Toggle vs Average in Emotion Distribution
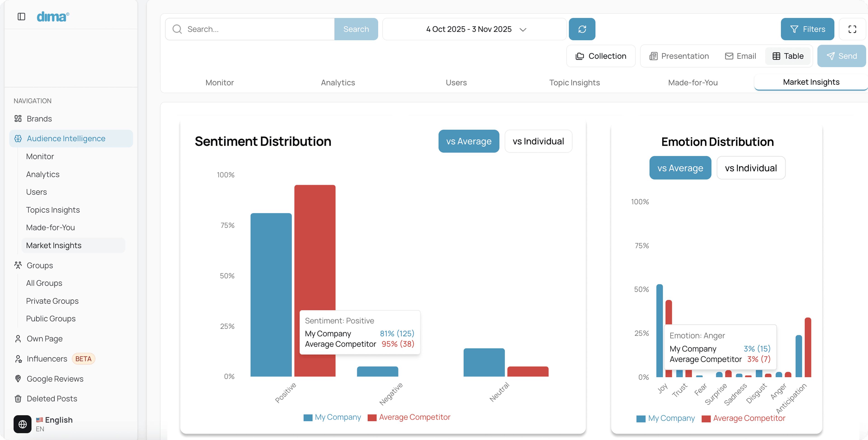868x440 pixels. [680, 168]
